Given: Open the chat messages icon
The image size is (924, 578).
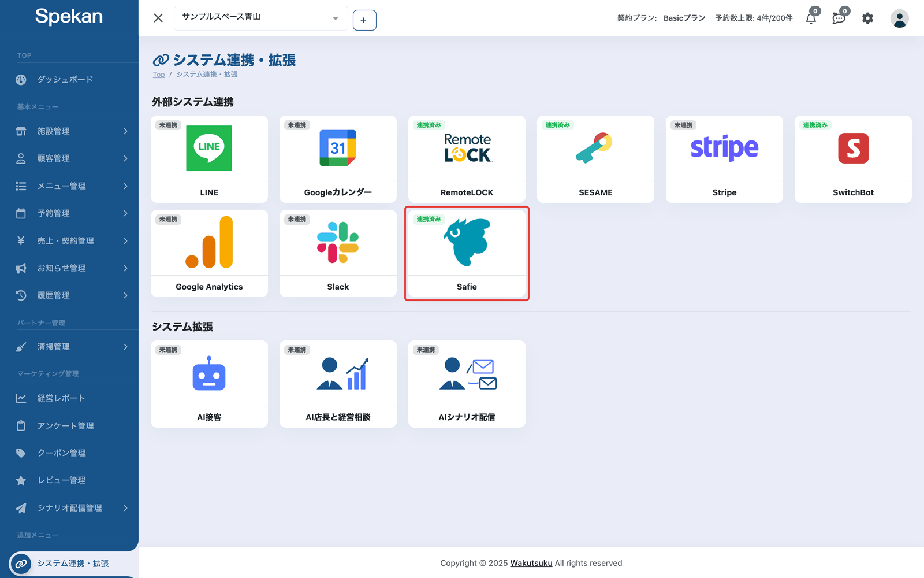Looking at the screenshot, I should point(839,18).
